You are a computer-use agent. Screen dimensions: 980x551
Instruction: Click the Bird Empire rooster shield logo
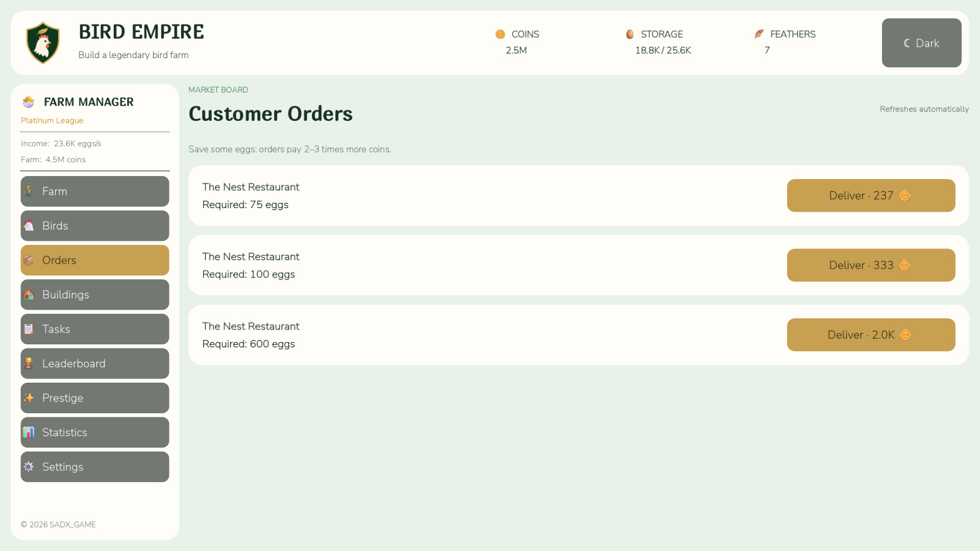coord(43,43)
